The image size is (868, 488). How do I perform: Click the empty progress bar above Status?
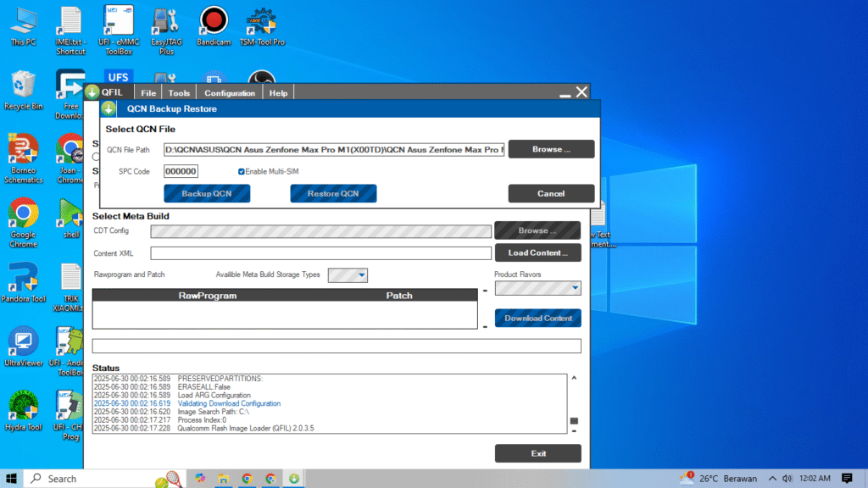[337, 346]
